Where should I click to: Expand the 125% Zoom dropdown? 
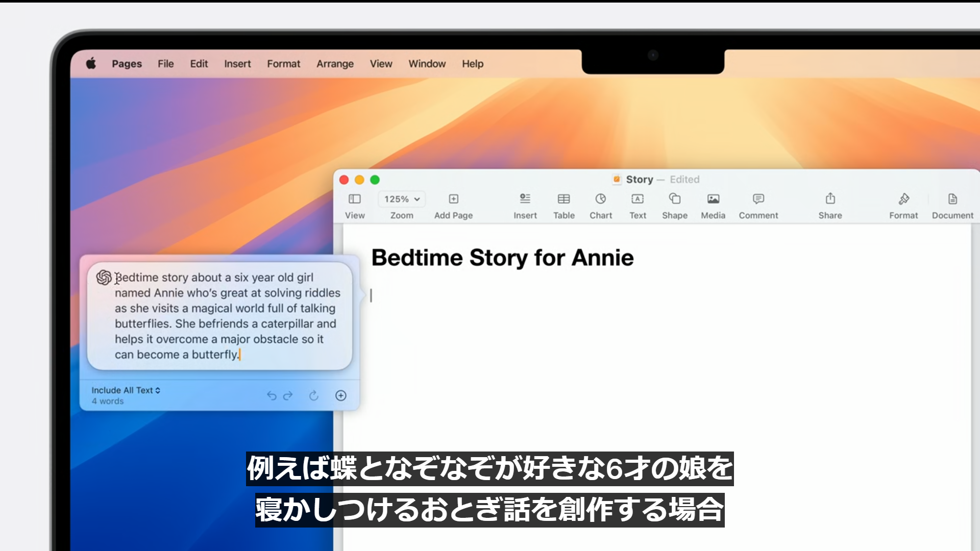(x=402, y=199)
